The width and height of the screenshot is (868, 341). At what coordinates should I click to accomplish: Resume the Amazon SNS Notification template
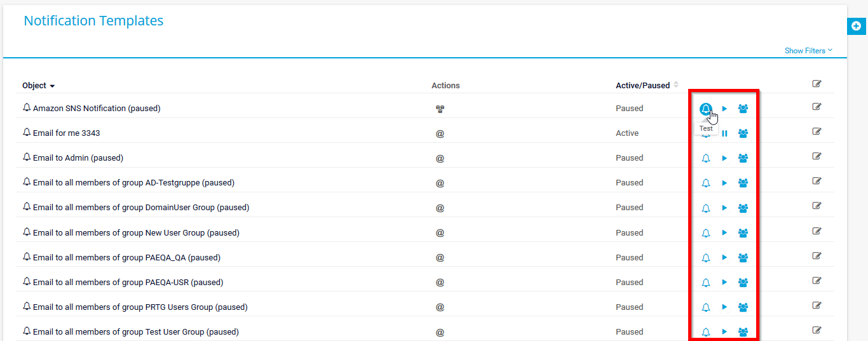pyautogui.click(x=724, y=109)
